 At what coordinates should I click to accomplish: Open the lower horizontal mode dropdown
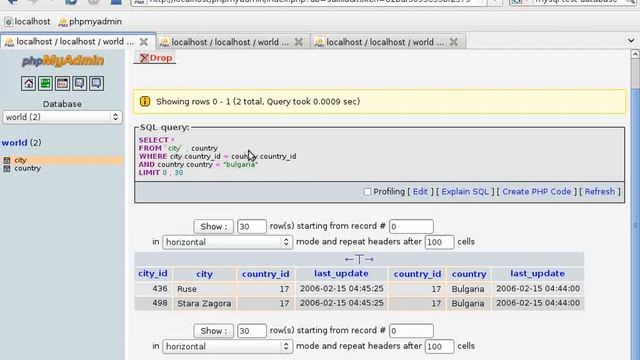pyautogui.click(x=228, y=347)
